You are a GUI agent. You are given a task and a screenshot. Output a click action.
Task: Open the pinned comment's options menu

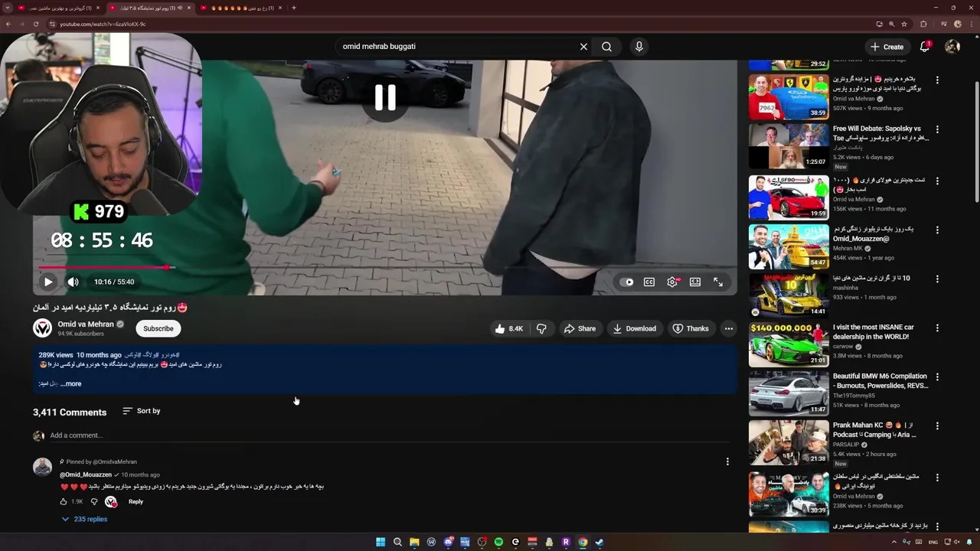pos(727,461)
